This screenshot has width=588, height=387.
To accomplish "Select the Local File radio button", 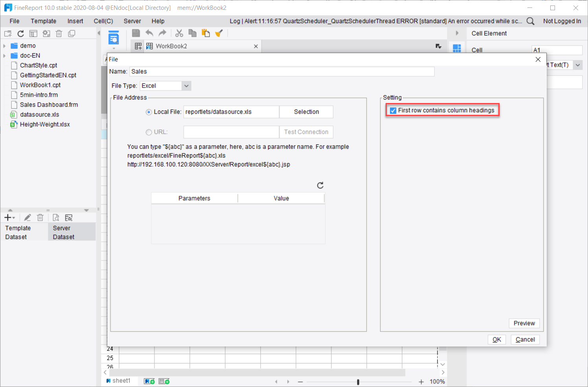I will click(149, 112).
